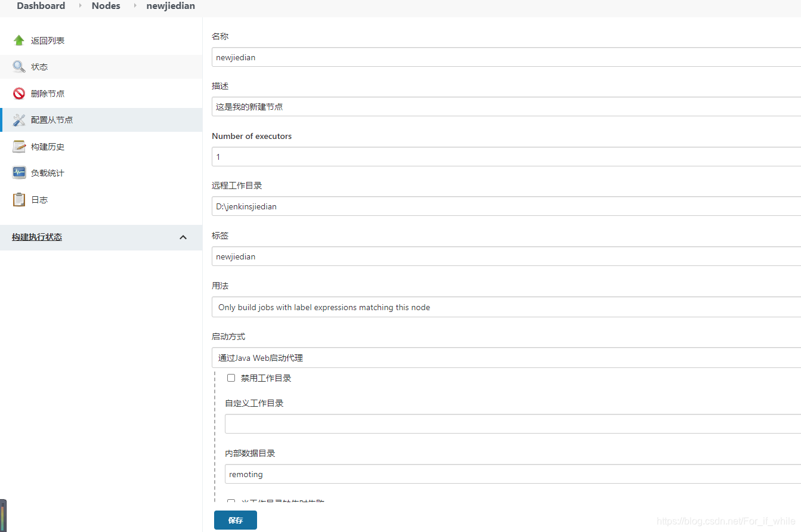Click the breadcrumb arrow after Nodes
Image resolution: width=801 pixels, height=532 pixels.
[135, 6]
